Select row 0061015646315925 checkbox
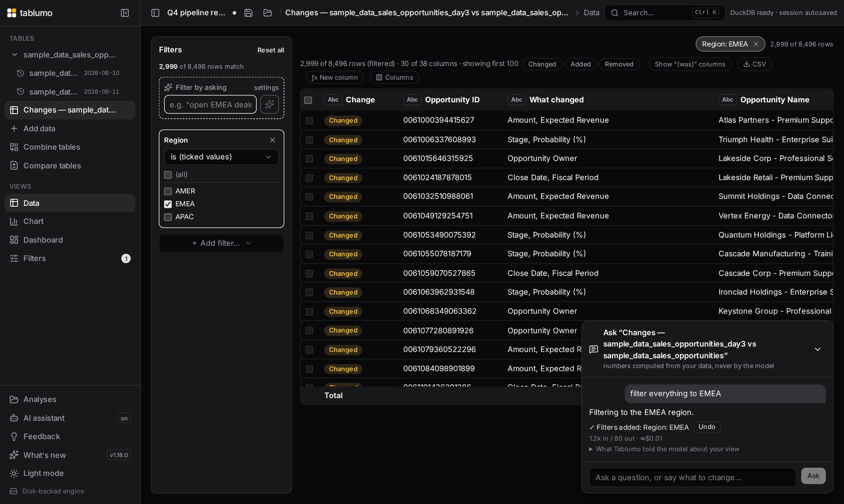The image size is (844, 504). point(309,159)
